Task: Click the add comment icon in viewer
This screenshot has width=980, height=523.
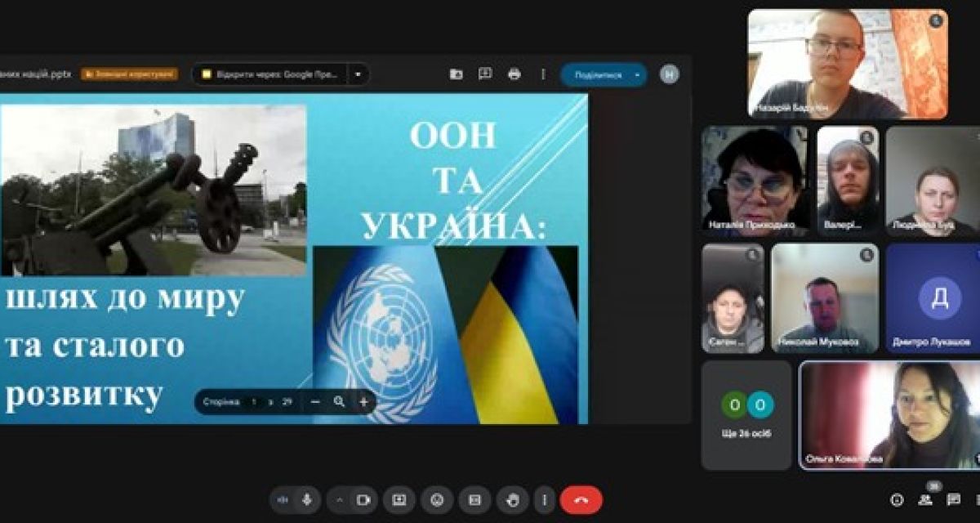Action: 485,74
